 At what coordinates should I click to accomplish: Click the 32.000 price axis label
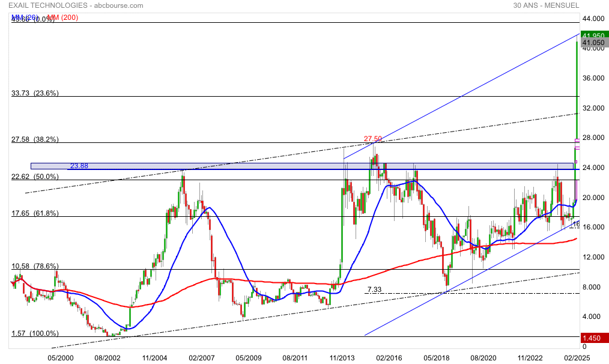593,108
